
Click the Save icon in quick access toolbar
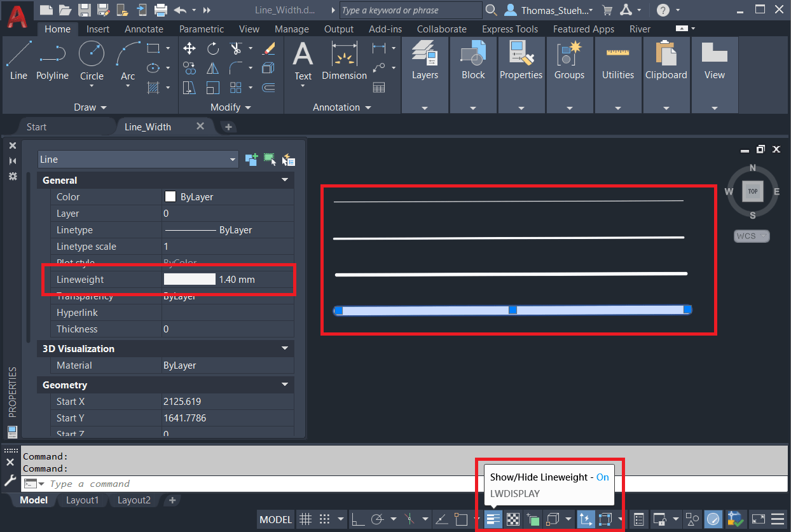[84, 10]
